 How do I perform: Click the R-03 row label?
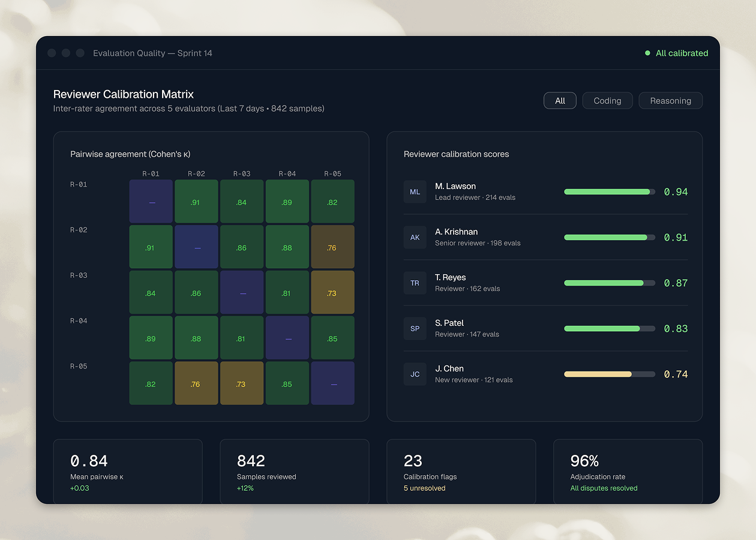(x=79, y=275)
